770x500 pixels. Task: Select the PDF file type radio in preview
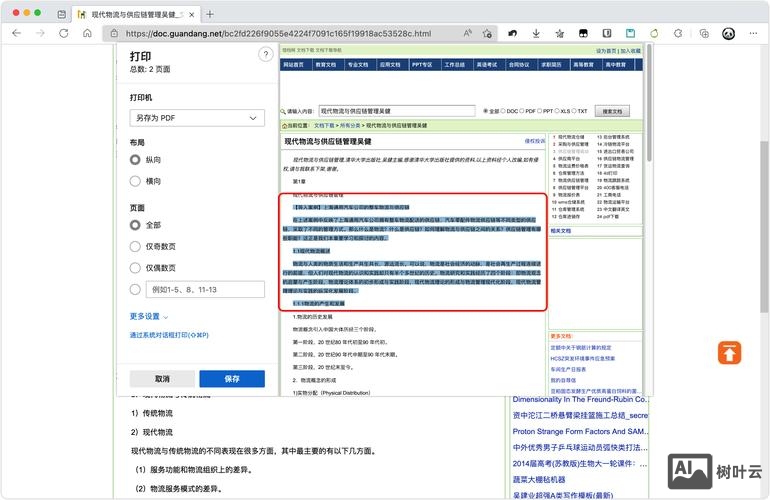[x=522, y=111]
